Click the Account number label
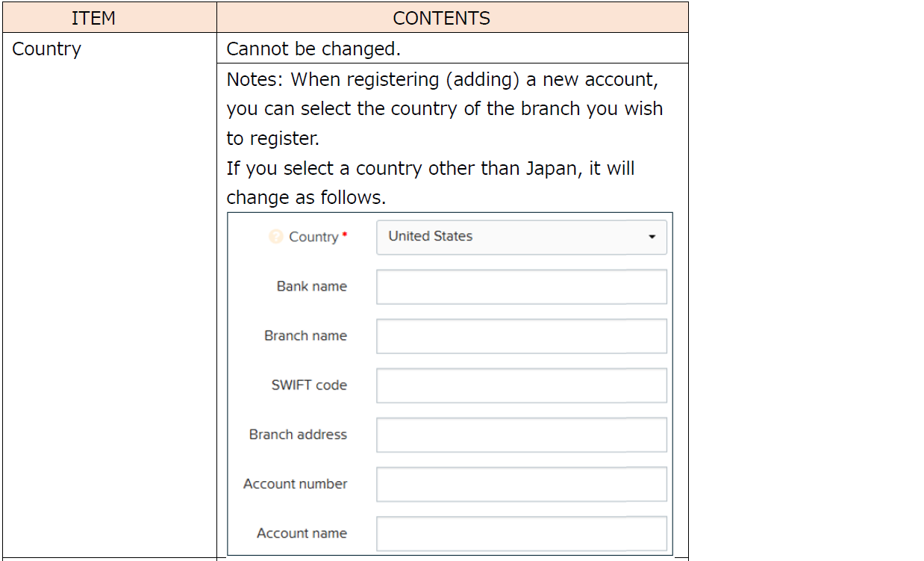 pyautogui.click(x=295, y=483)
